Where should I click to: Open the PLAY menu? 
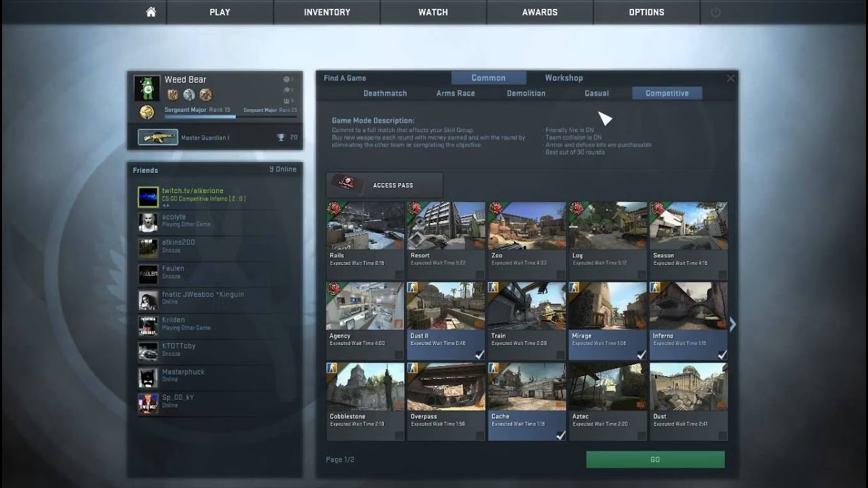pyautogui.click(x=220, y=12)
